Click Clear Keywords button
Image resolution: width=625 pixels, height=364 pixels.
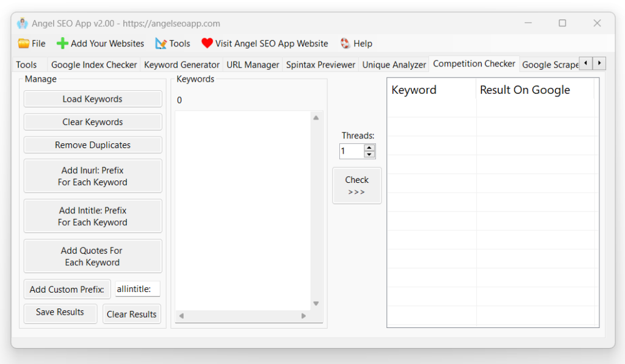pyautogui.click(x=93, y=122)
